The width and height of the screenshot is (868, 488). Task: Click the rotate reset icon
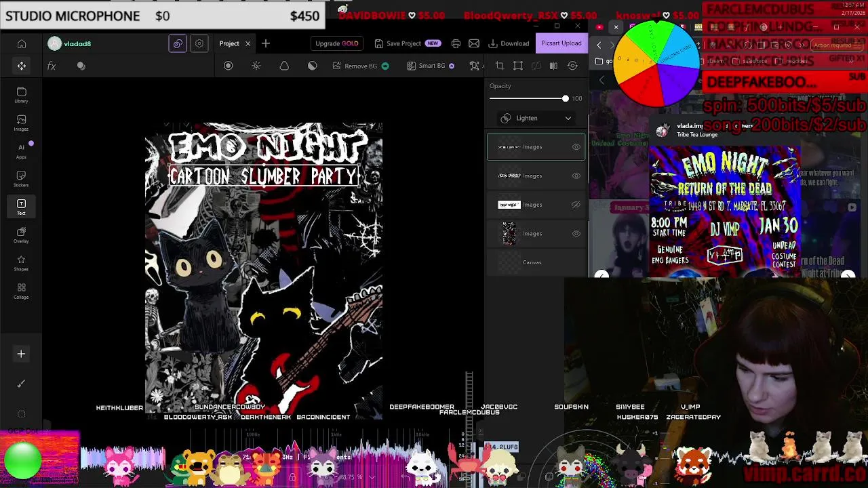(x=572, y=66)
